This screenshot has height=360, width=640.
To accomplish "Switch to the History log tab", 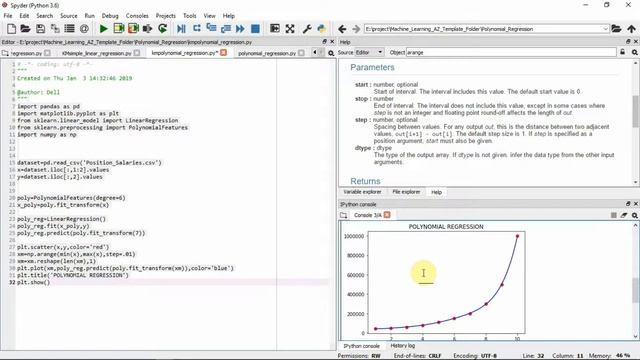I will tap(402, 346).
